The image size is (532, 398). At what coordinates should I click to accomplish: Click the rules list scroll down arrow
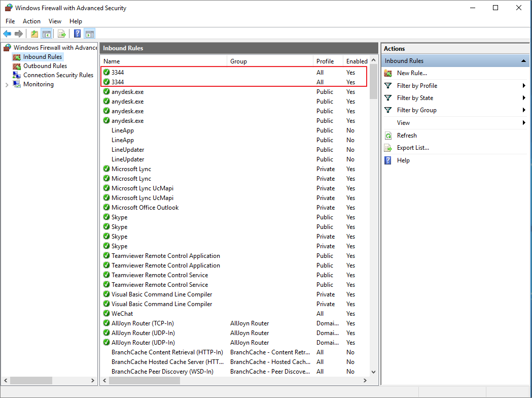374,372
